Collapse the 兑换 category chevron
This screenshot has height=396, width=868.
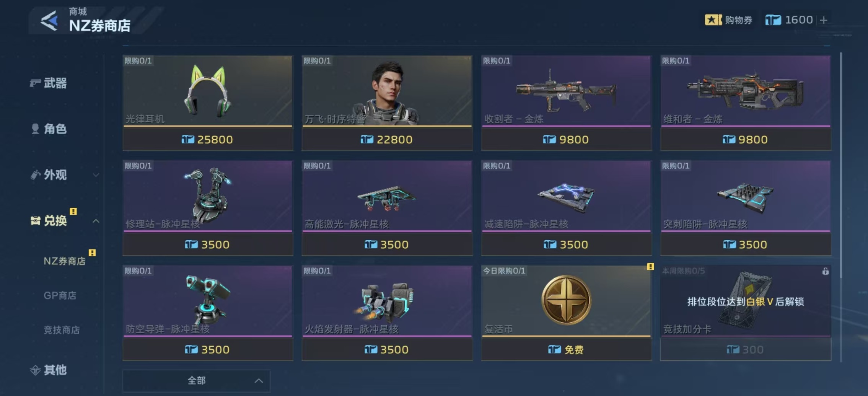point(96,221)
